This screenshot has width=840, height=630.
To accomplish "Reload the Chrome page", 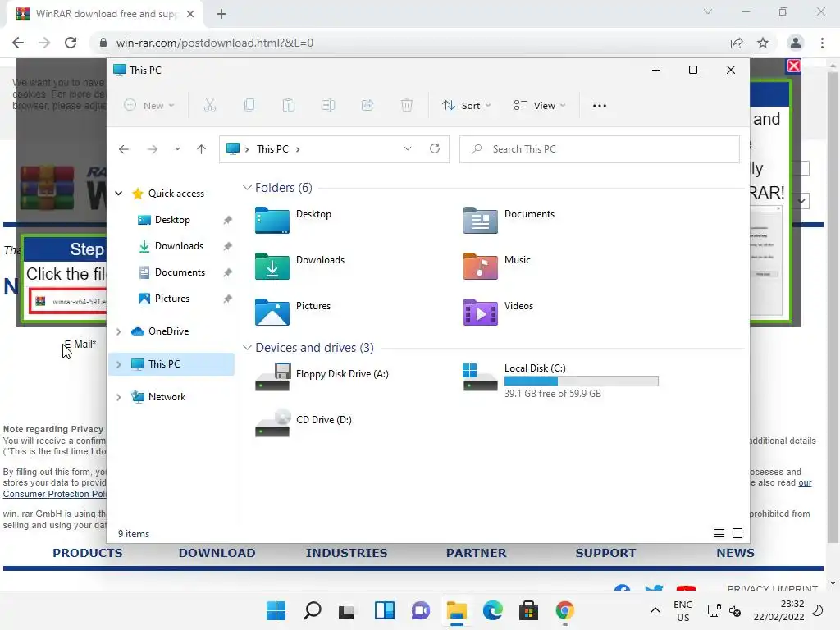I will [71, 43].
